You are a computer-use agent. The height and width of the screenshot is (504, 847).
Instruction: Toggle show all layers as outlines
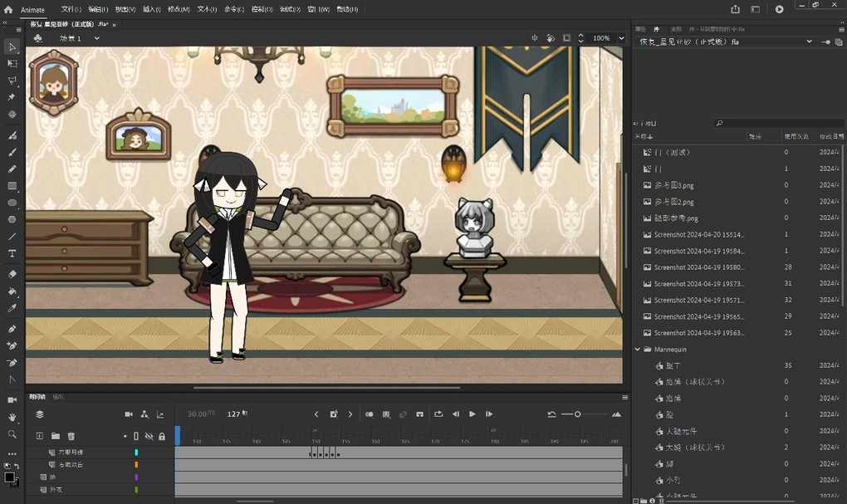click(x=136, y=436)
